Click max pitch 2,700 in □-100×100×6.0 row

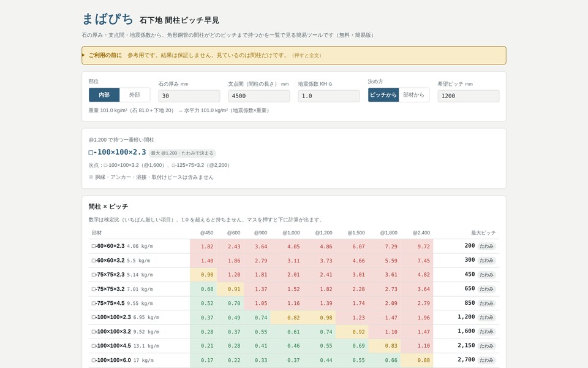pos(466,360)
